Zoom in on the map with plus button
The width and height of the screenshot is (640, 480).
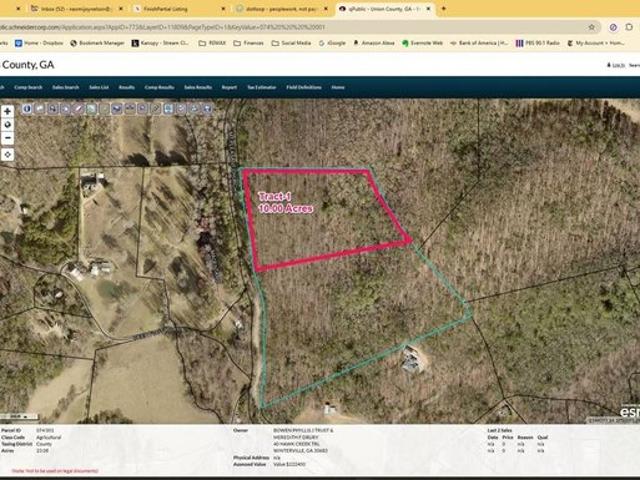tap(7, 111)
